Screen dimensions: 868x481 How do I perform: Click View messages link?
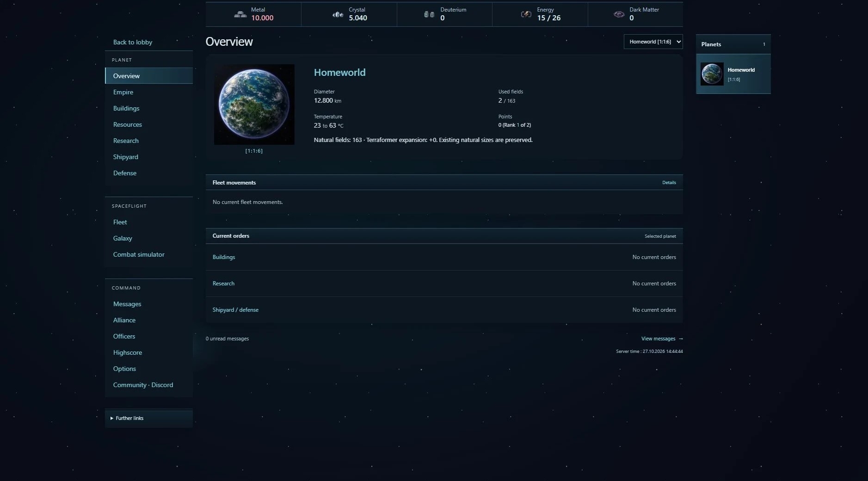pyautogui.click(x=662, y=339)
